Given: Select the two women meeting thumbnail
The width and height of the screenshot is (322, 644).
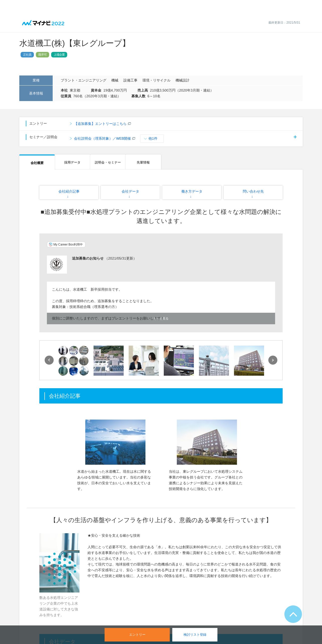Looking at the screenshot, I should point(144,361).
